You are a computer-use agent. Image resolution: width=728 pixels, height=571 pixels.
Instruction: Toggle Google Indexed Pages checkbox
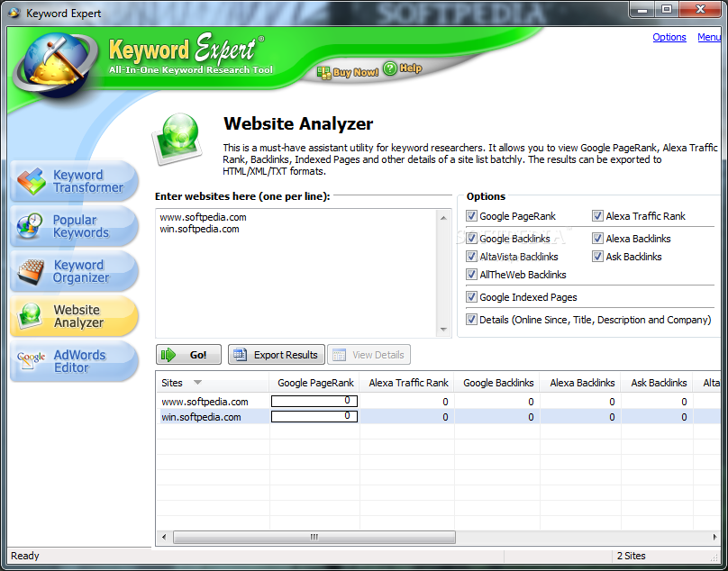coord(471,296)
